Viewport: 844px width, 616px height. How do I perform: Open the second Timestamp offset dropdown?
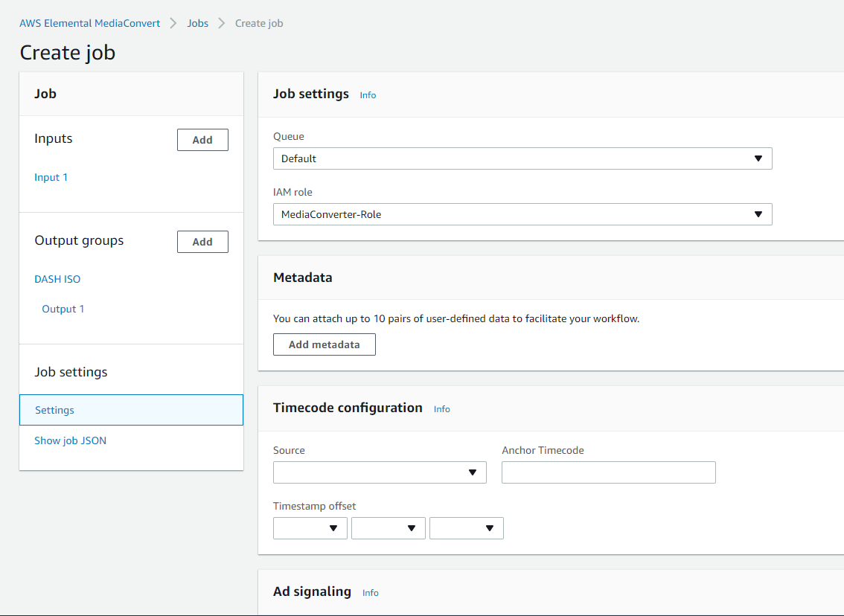(388, 528)
